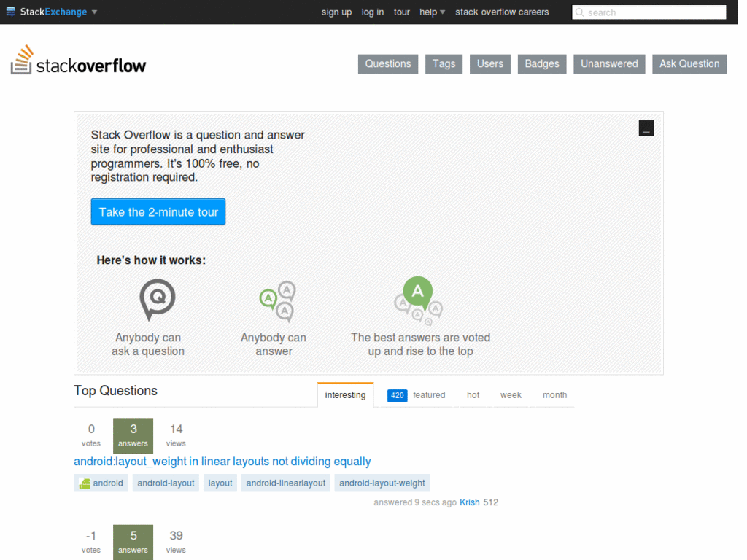
Task: Open the tour link in top bar
Action: (402, 12)
